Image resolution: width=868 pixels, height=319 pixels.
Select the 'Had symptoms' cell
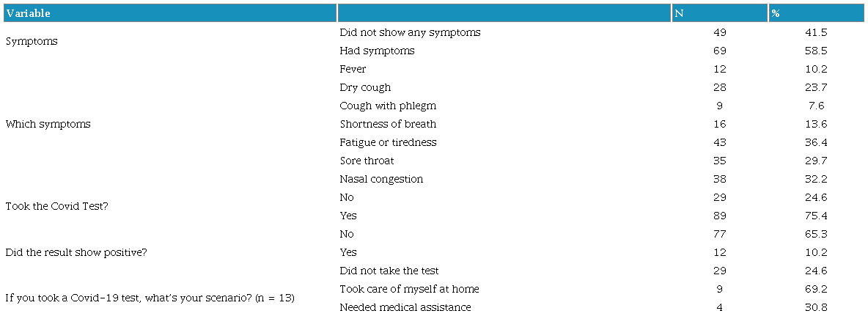pos(377,51)
